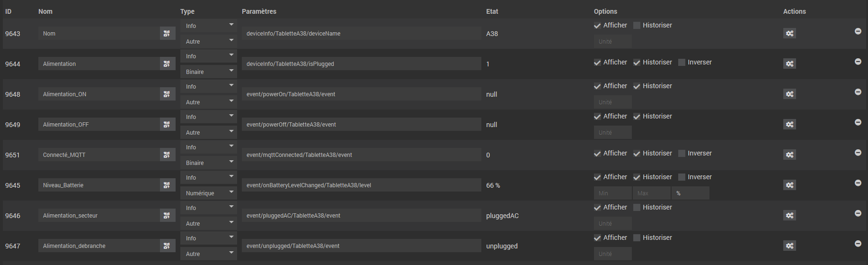
Task: Delete command 9649 Alimentation_OFF with minus icon
Action: [x=858, y=122]
